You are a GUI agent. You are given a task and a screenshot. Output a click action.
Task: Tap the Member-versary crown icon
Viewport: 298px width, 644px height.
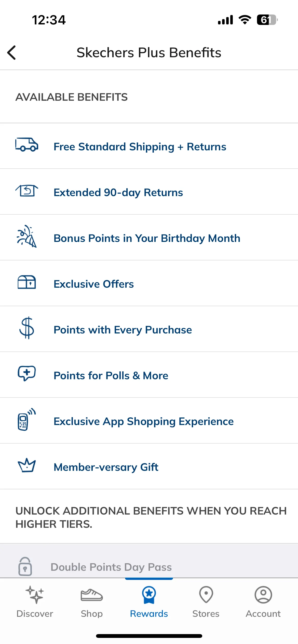27,465
